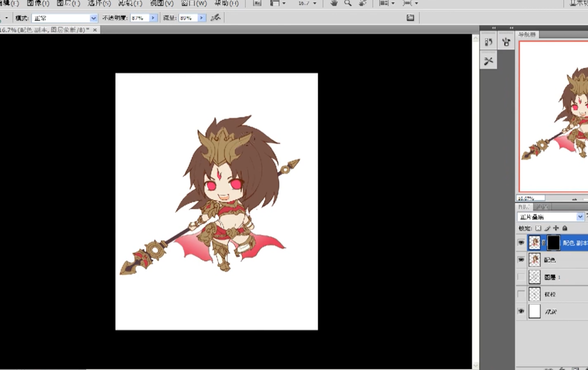Show the 图层 1 layer visibility box

pos(521,277)
